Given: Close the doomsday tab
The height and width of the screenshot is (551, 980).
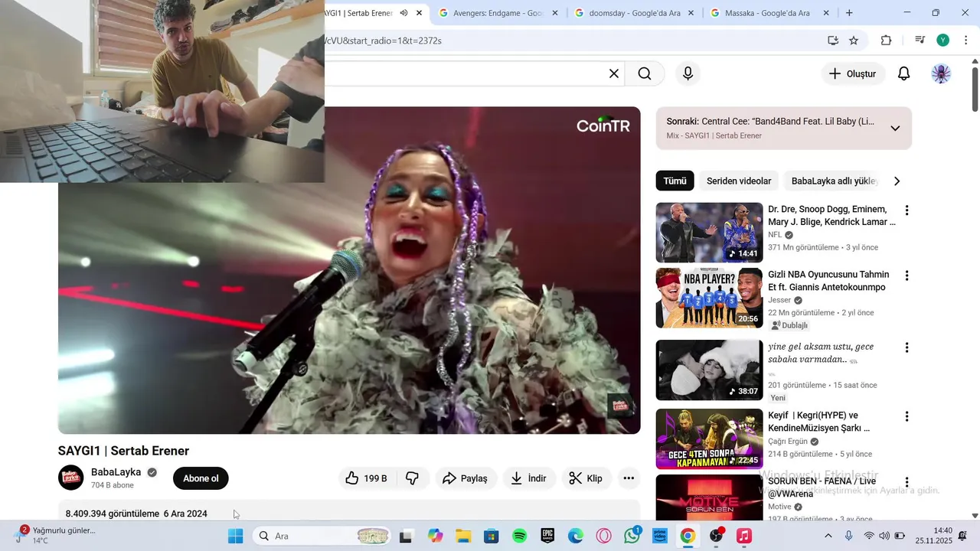Looking at the screenshot, I should point(691,13).
